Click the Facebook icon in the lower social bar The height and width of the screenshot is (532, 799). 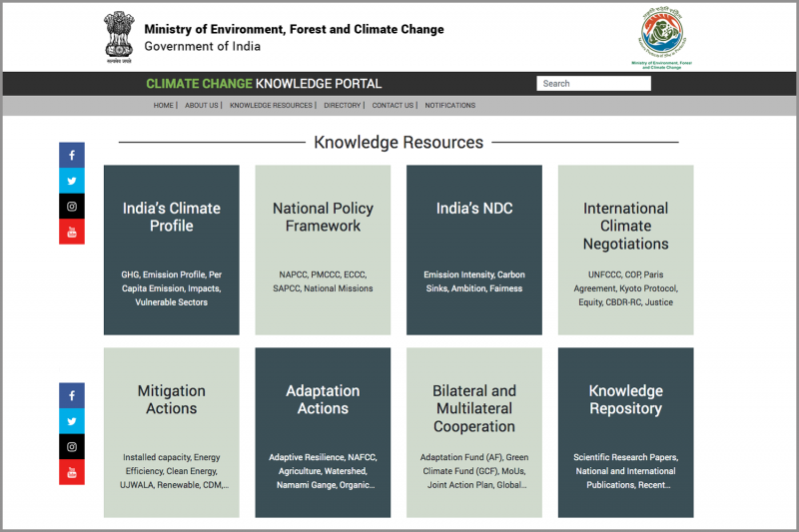72,395
